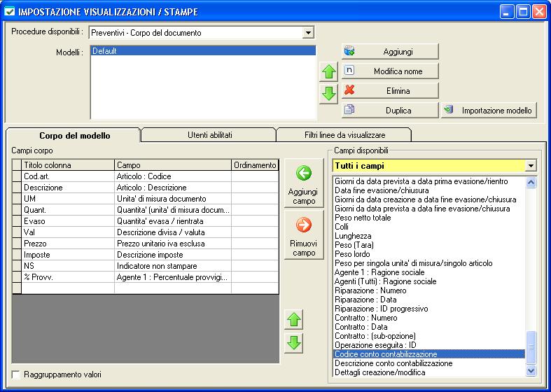The height and width of the screenshot is (392, 551).
Task: Click the Campo column header
Action: [x=173, y=165]
